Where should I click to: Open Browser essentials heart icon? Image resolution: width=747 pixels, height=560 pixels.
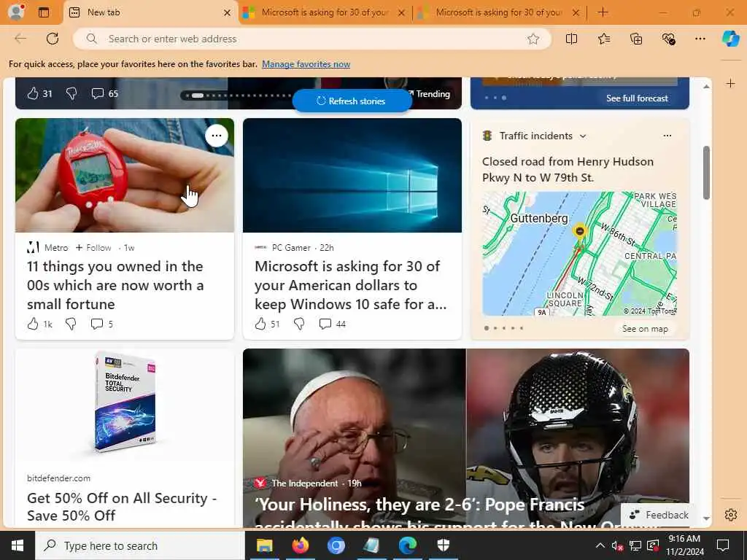(x=668, y=39)
